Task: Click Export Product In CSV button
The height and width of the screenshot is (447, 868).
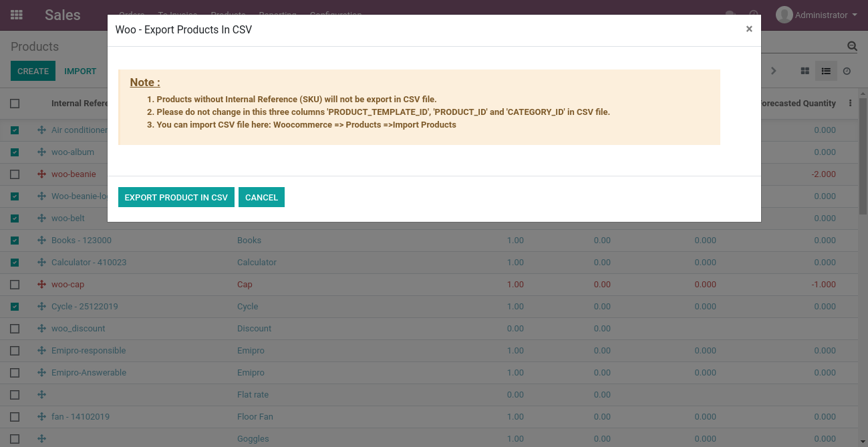Action: [176, 197]
